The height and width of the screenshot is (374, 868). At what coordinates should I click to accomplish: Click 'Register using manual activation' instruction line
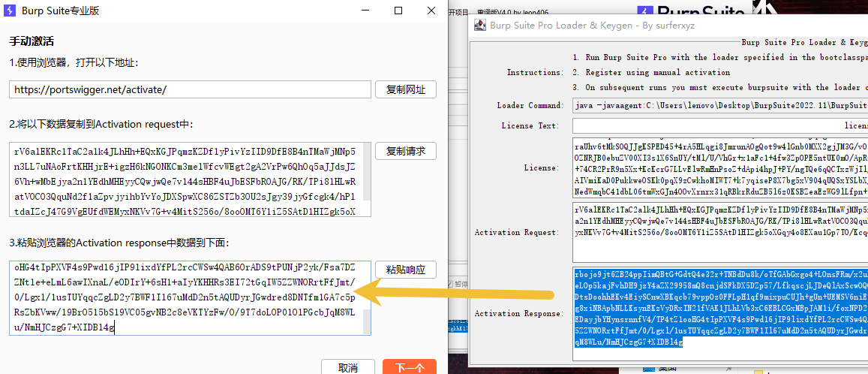(651, 73)
